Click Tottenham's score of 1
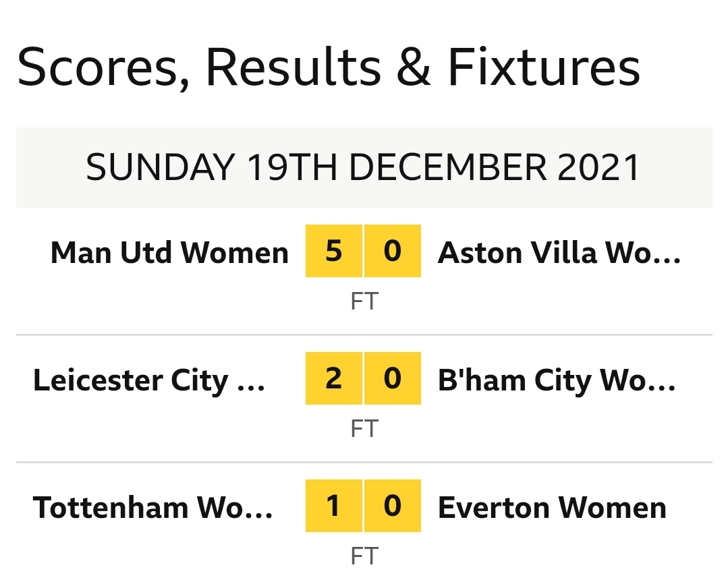This screenshot has width=728, height=586. click(334, 506)
